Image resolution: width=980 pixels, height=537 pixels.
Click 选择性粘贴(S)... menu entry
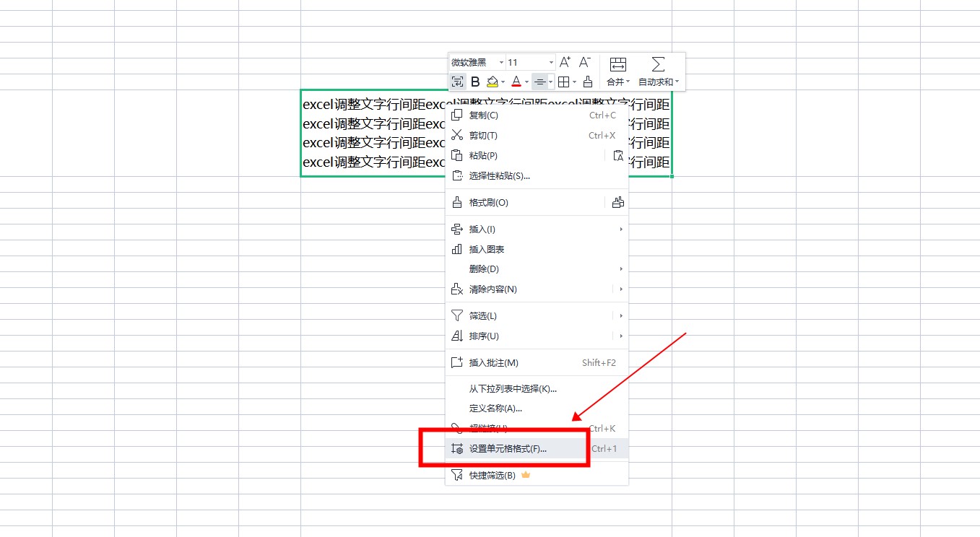(x=499, y=176)
